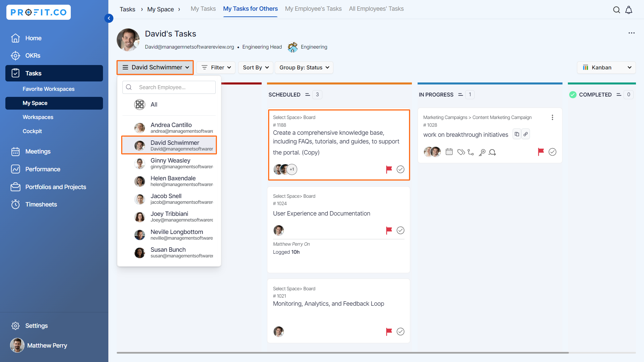Click the tags icon on breakthrough initiatives card
This screenshot has height=362, width=644.
click(461, 152)
